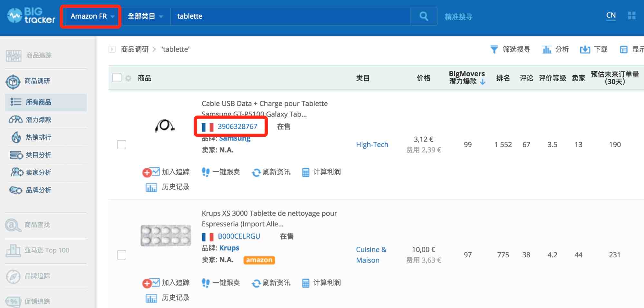Open the Krups brand link
This screenshot has height=308, width=644.
tap(229, 248)
